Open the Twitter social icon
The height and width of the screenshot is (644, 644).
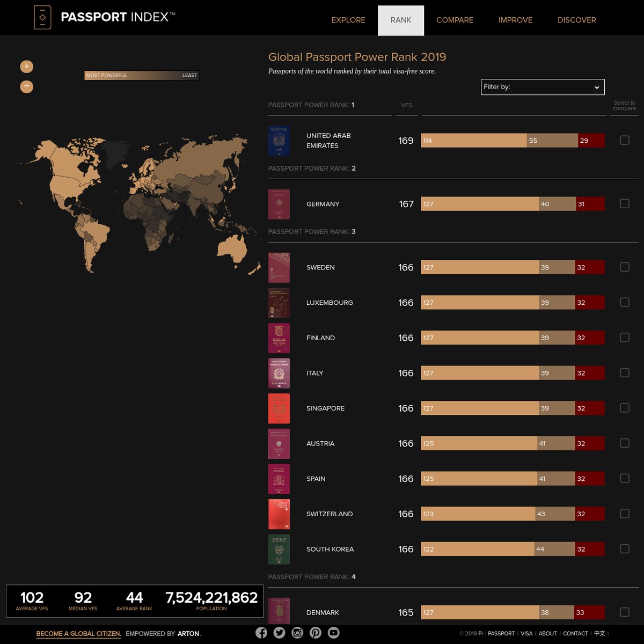[279, 633]
